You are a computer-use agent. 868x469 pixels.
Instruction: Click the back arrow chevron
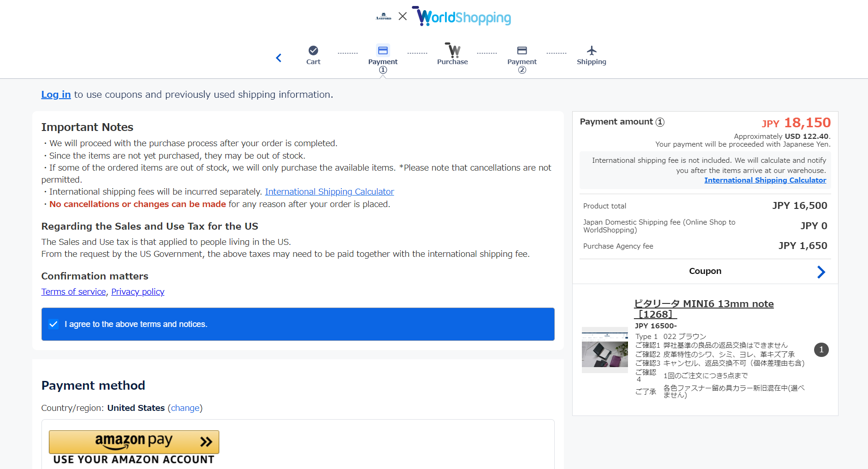click(279, 58)
